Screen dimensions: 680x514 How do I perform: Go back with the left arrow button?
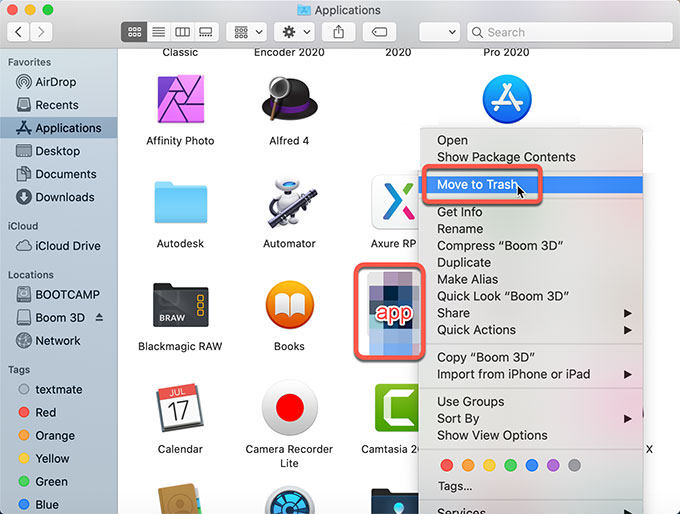(18, 32)
